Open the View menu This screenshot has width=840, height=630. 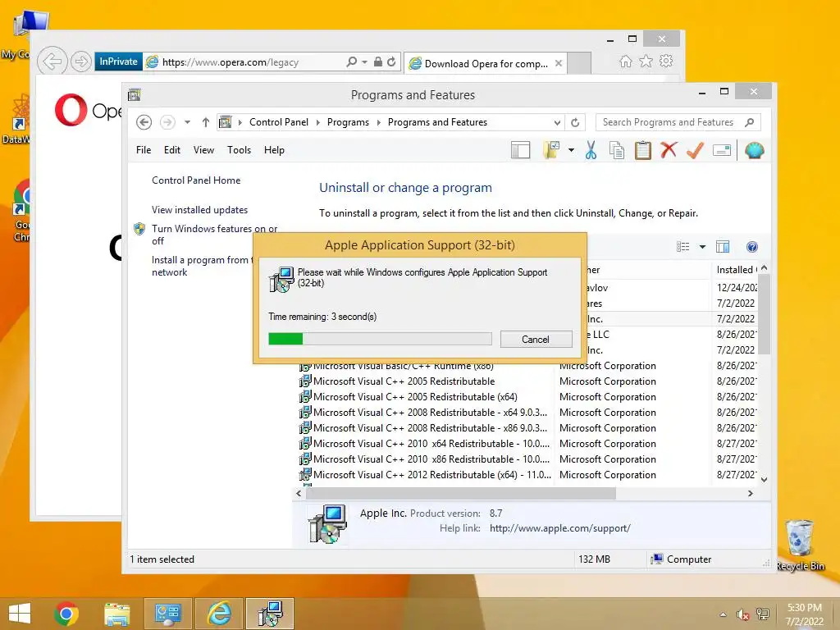[203, 150]
